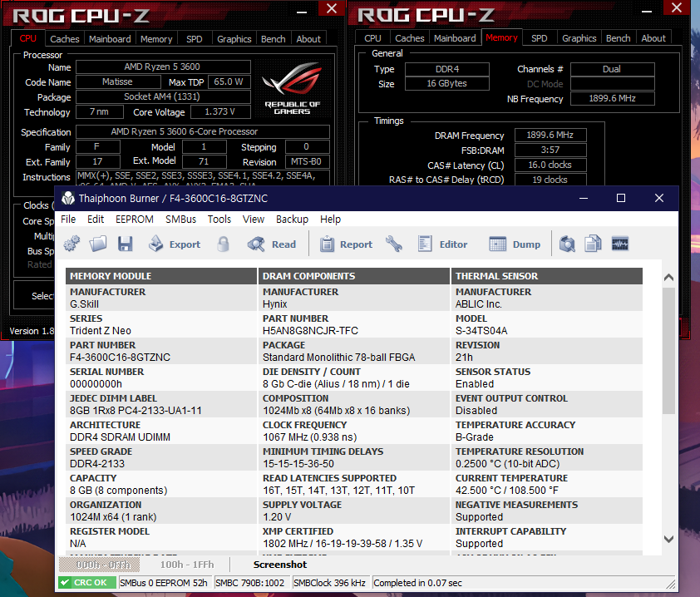Open the SPD Editor from toolbar
Screen dimensions: 700x597
pos(442,244)
